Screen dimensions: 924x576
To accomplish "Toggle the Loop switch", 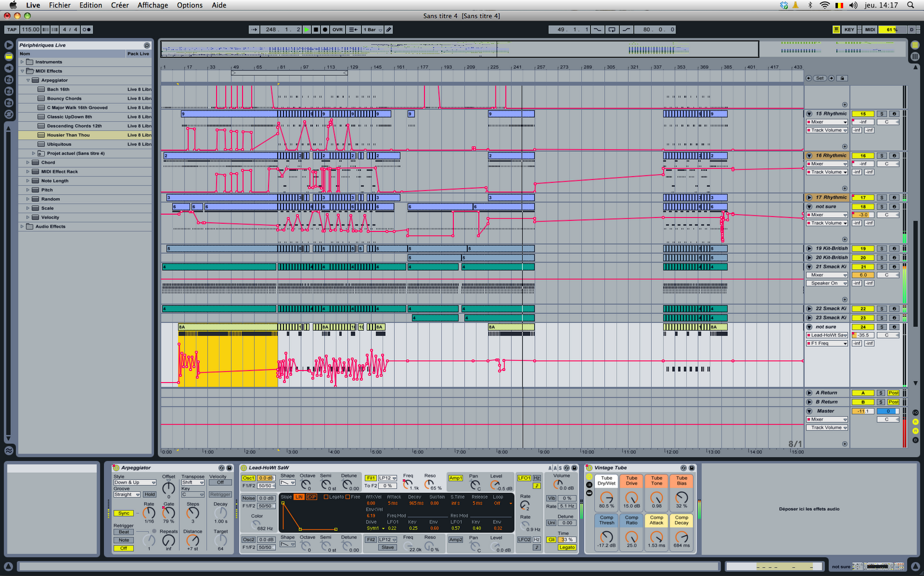I will [612, 29].
